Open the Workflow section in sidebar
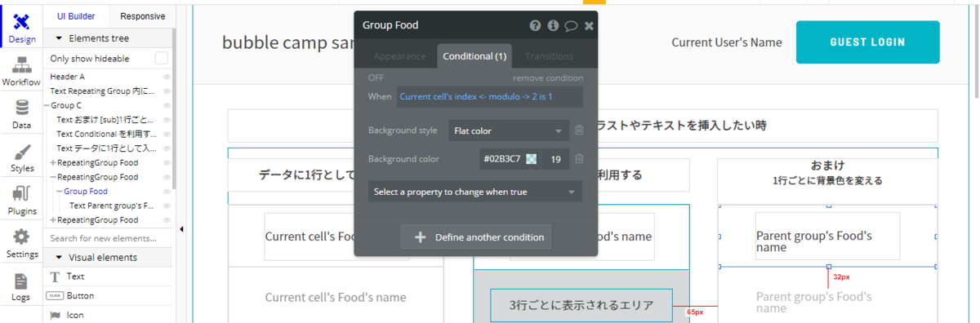Screen dimensions: 980x323 (x=21, y=71)
